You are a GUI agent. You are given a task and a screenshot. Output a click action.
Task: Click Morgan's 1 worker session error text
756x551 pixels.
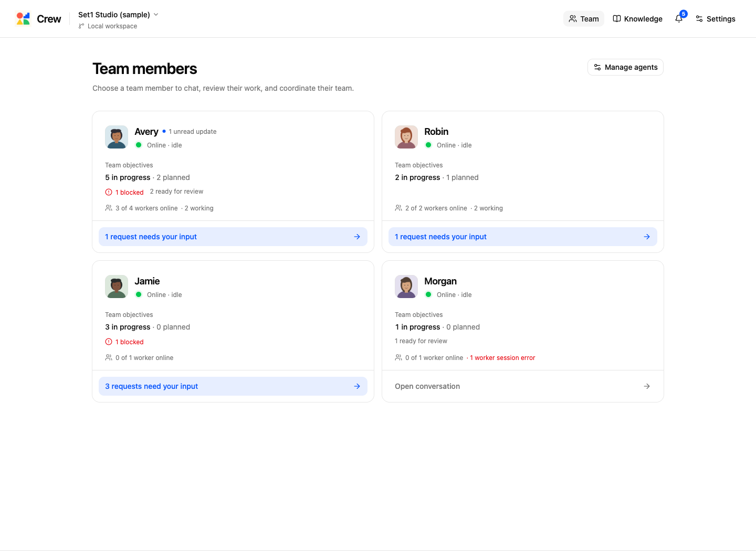(502, 358)
